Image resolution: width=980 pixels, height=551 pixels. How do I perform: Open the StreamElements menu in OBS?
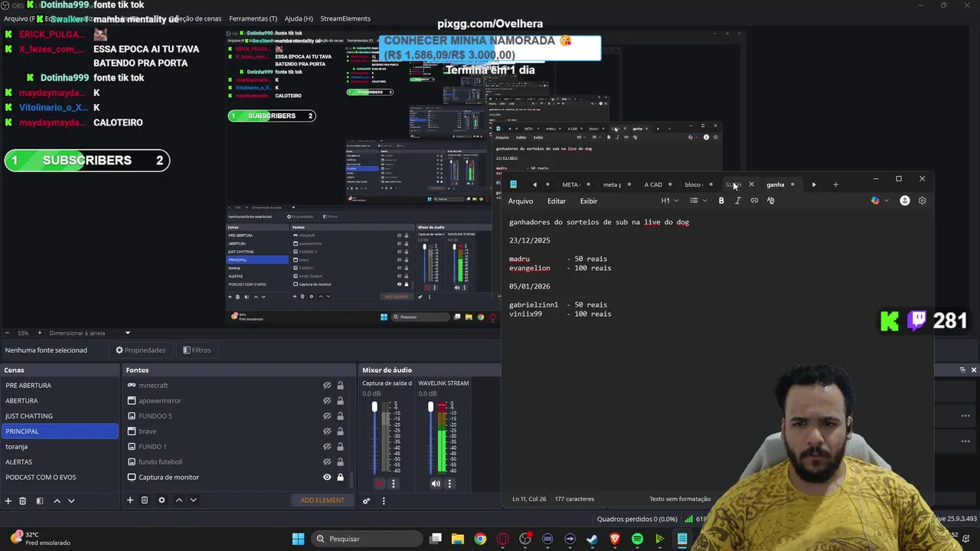[345, 18]
